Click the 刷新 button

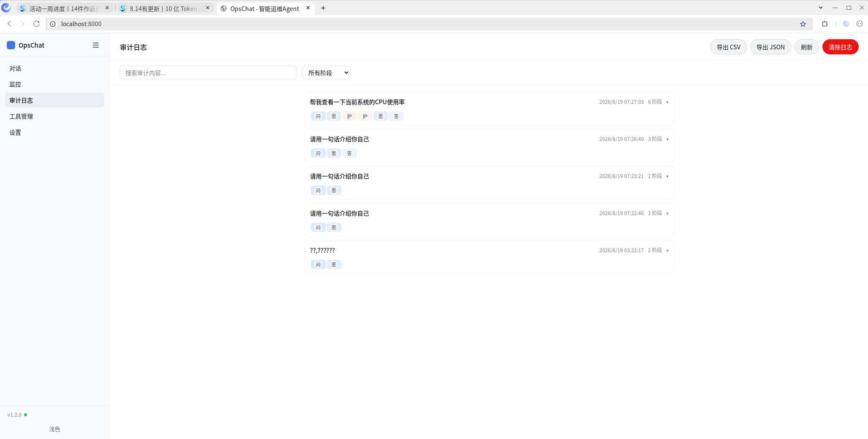pyautogui.click(x=807, y=47)
